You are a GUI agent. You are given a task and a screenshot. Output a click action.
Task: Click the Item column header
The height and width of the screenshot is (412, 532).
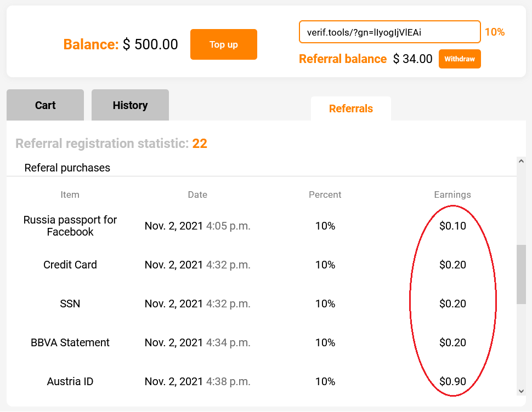70,194
